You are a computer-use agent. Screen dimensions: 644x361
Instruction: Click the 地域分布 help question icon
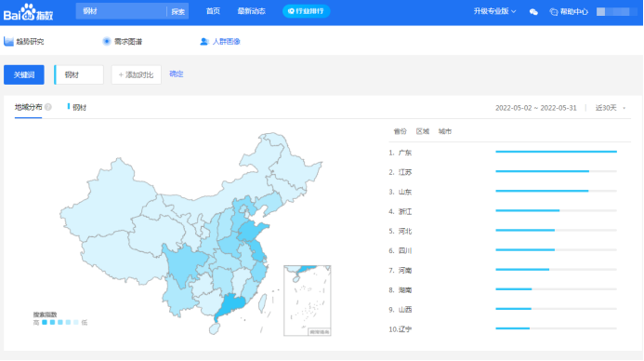(48, 107)
